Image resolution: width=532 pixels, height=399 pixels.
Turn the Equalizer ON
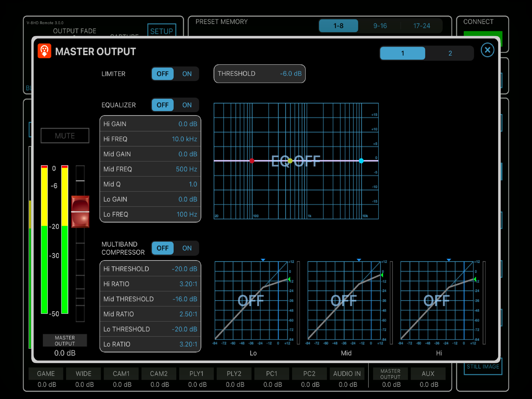187,105
